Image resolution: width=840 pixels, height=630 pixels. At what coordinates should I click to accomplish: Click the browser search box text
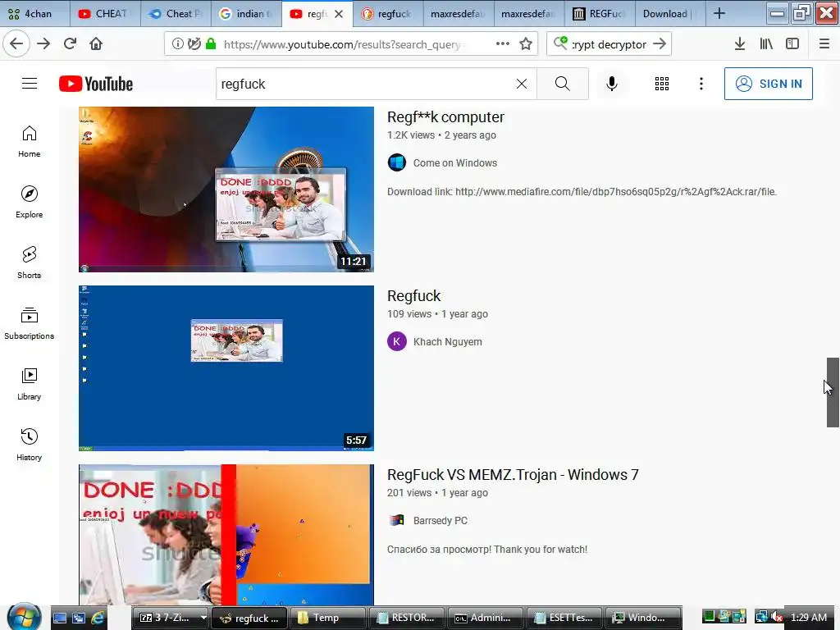click(x=609, y=44)
